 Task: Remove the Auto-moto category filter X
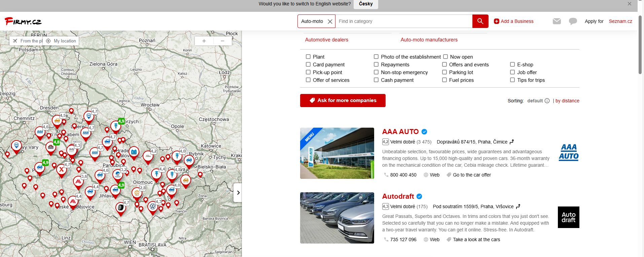(x=330, y=21)
